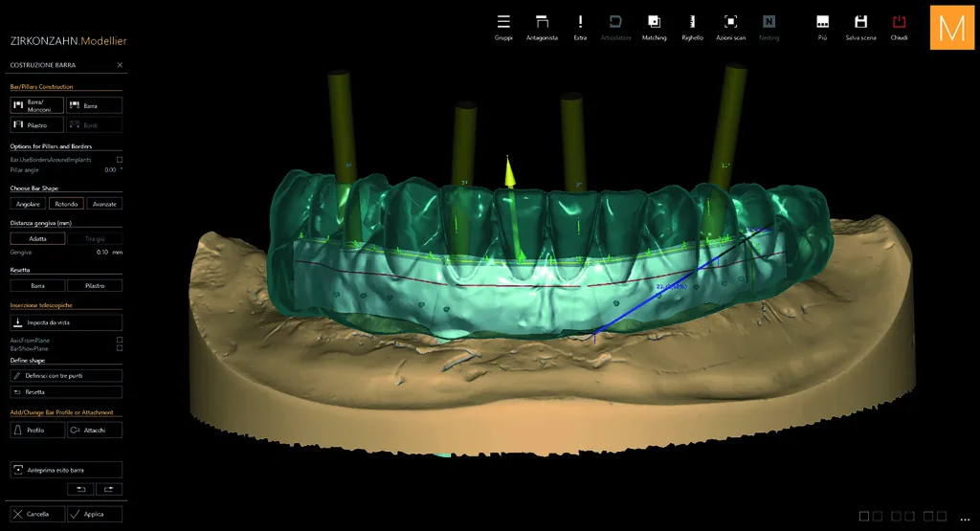Enable Bar.UseBordersAroundImplants checkbox
Image resolution: width=980 pixels, height=531 pixels.
(x=120, y=160)
